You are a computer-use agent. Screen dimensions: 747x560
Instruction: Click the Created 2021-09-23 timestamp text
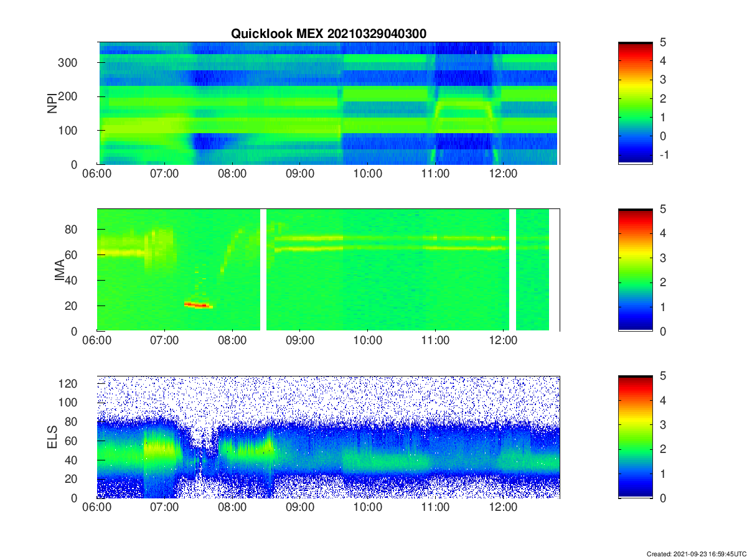pyautogui.click(x=695, y=554)
